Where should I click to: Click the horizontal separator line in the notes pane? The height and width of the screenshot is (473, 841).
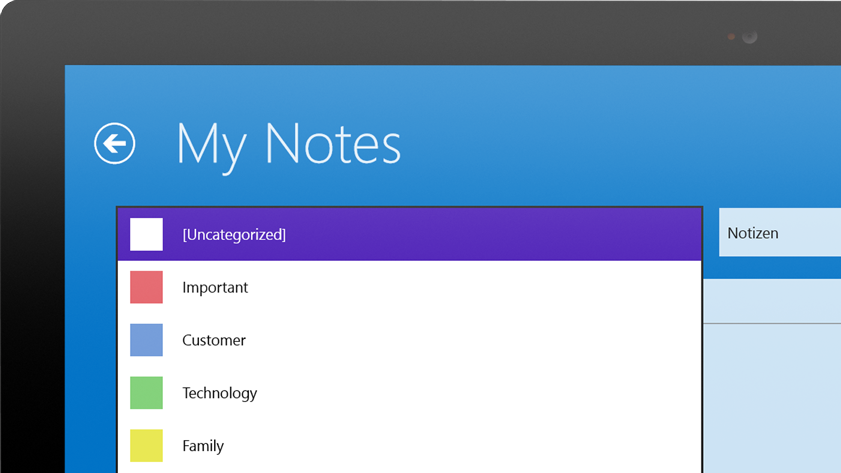pyautogui.click(x=771, y=323)
